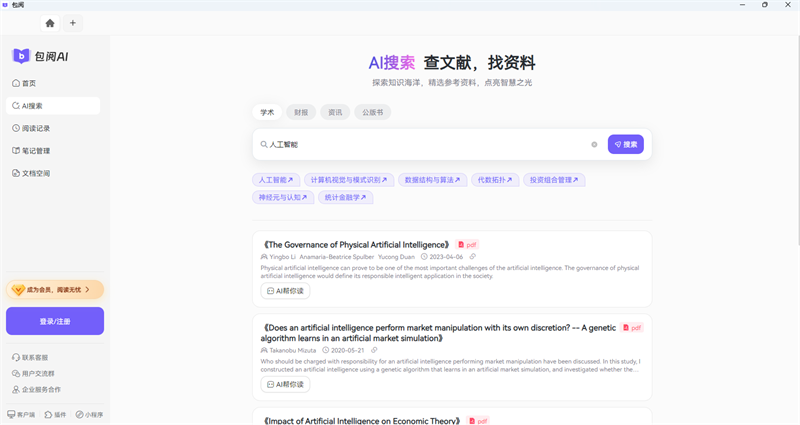Viewport: 800px width, 425px height.
Task: Open 首页 in the sidebar
Action: (29, 83)
